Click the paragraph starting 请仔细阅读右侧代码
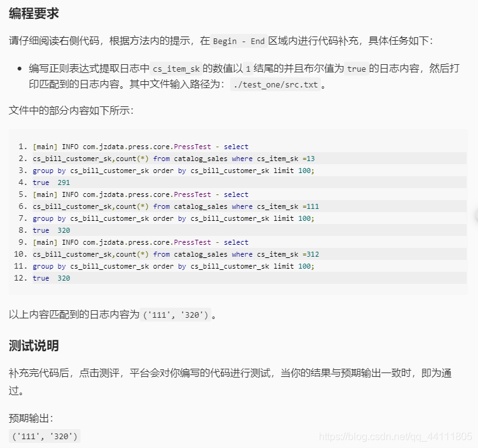 221,41
